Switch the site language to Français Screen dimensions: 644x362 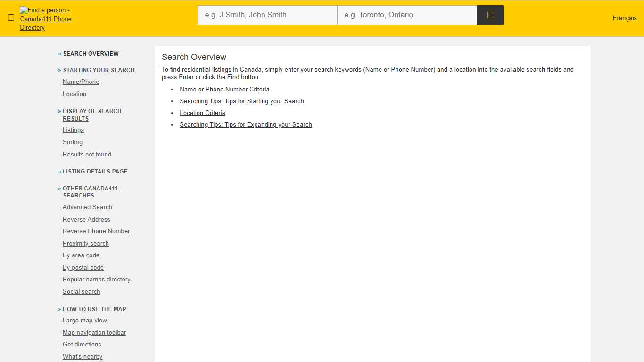point(624,18)
